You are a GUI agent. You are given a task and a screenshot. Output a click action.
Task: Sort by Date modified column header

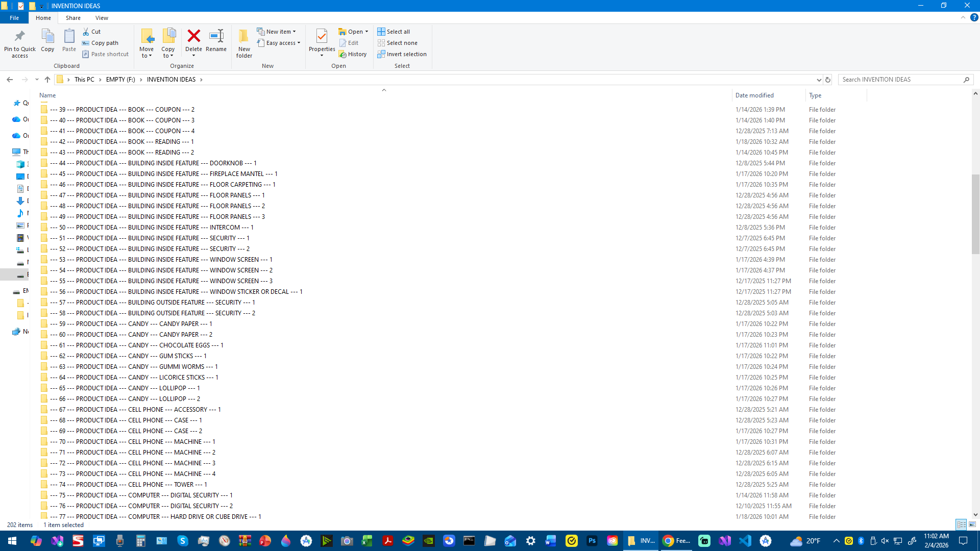click(754, 95)
